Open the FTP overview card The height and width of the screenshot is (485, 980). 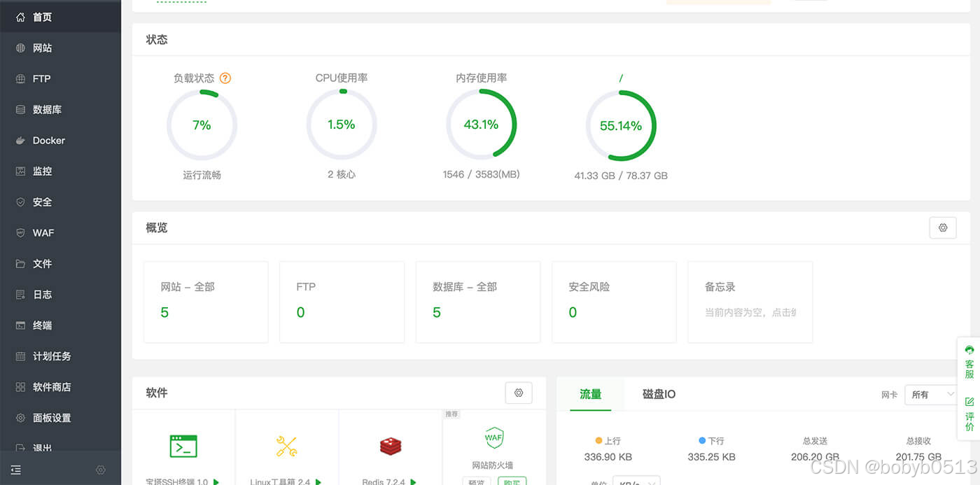point(342,302)
